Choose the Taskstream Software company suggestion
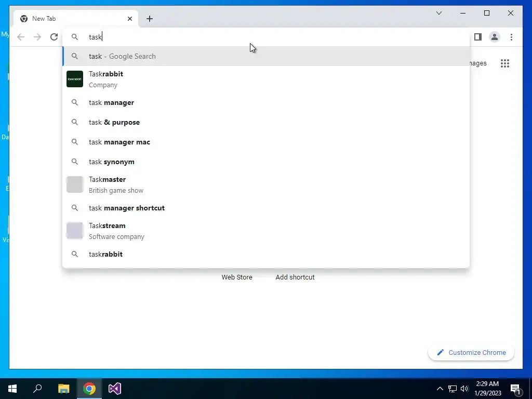 (266, 231)
